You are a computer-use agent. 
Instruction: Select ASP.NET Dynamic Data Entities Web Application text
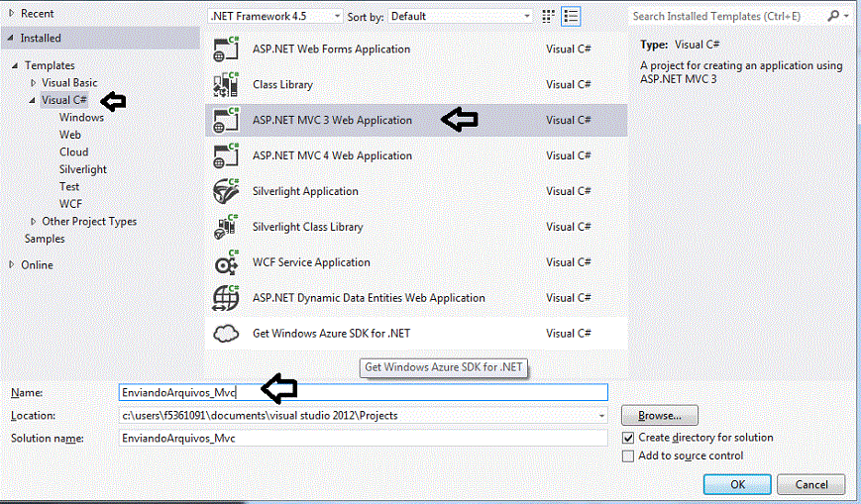[369, 298]
